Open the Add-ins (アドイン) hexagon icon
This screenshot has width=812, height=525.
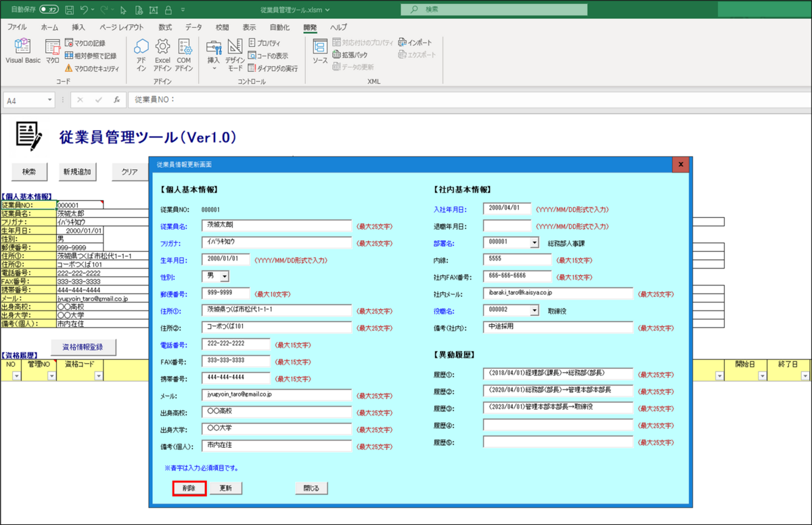pos(141,54)
